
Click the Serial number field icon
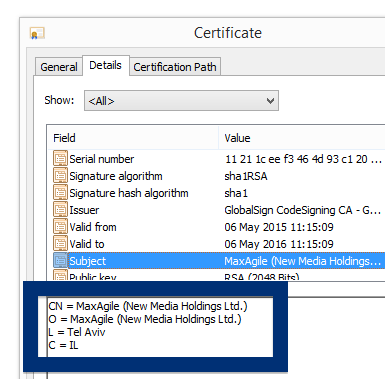[60, 158]
